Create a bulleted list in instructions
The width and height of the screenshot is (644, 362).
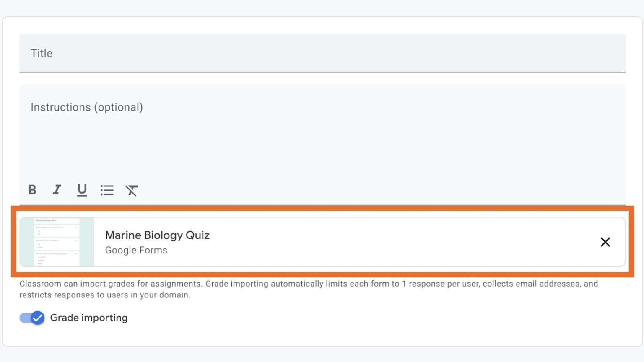pos(107,190)
